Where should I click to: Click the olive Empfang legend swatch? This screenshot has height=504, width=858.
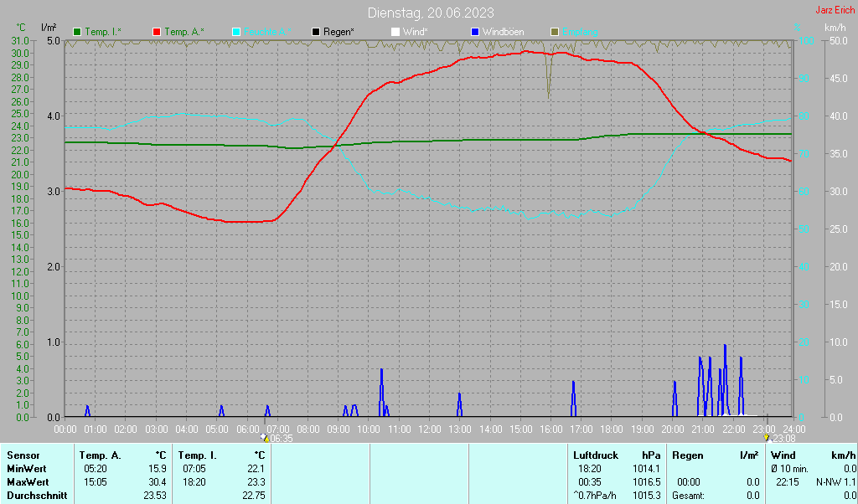tap(554, 32)
